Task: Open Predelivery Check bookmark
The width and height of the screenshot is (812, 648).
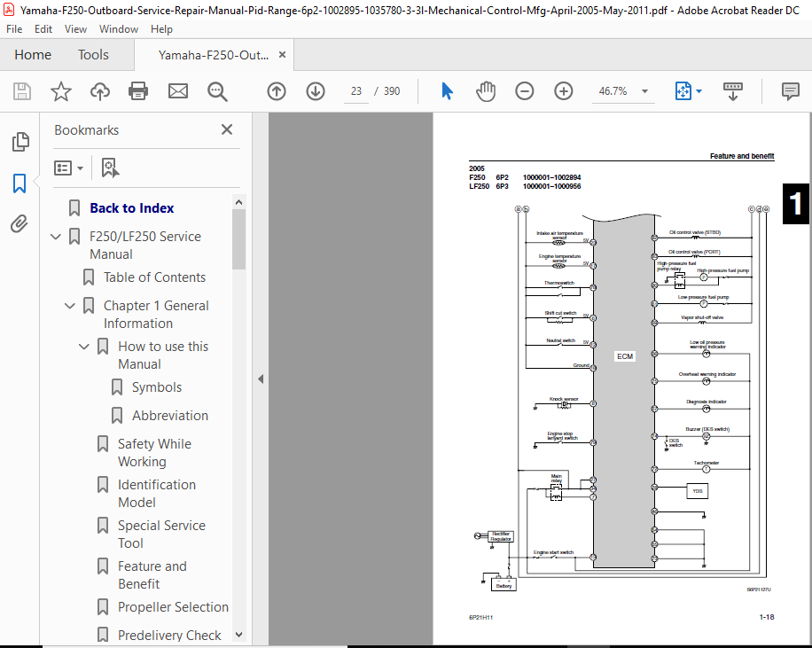Action: coord(169,635)
